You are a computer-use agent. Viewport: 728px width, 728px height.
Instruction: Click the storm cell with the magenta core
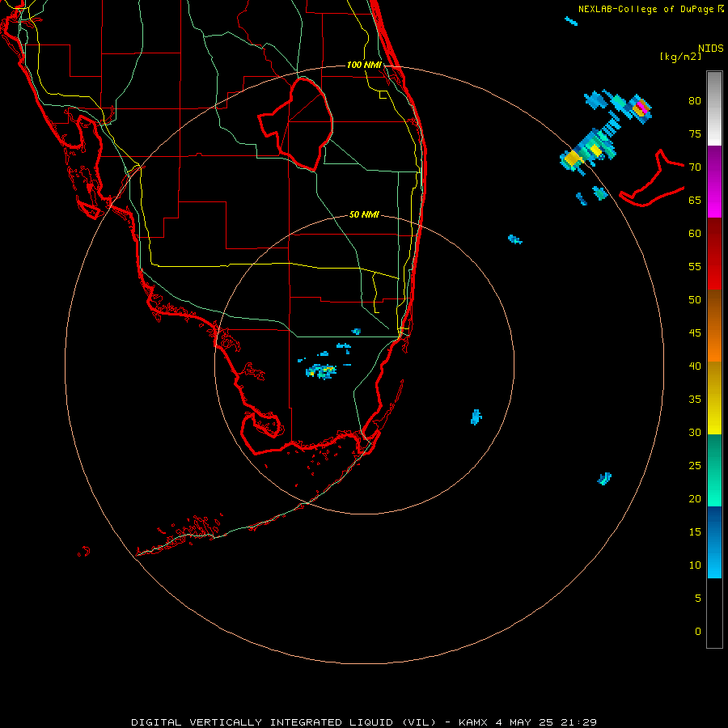pyautogui.click(x=640, y=109)
